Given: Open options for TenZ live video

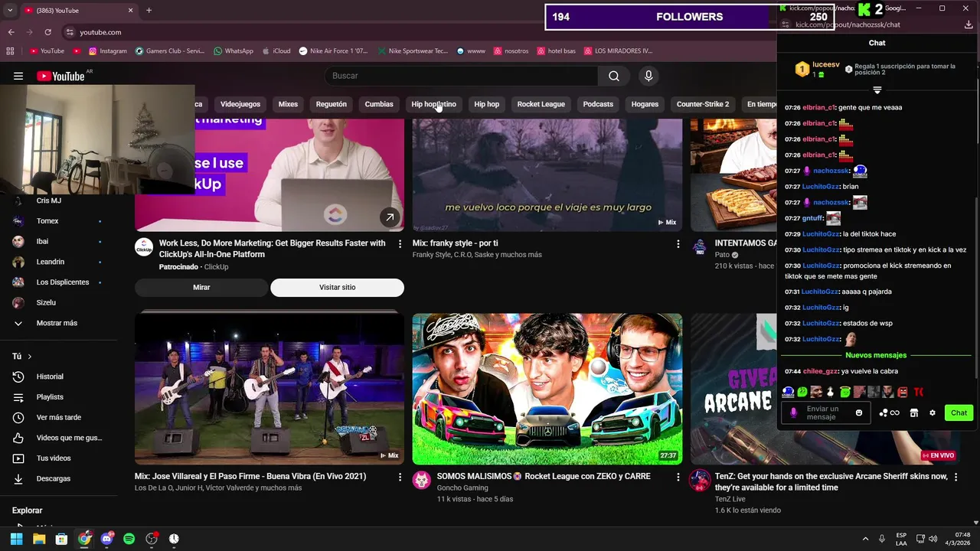Looking at the screenshot, I should point(955,477).
